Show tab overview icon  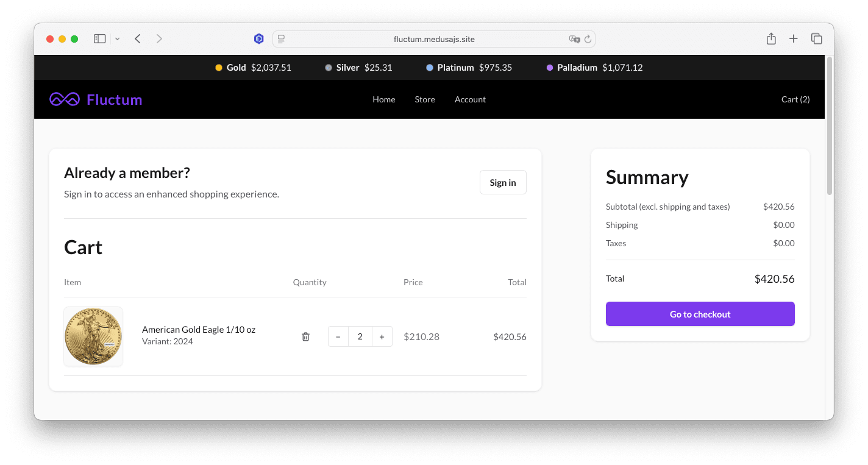click(817, 38)
